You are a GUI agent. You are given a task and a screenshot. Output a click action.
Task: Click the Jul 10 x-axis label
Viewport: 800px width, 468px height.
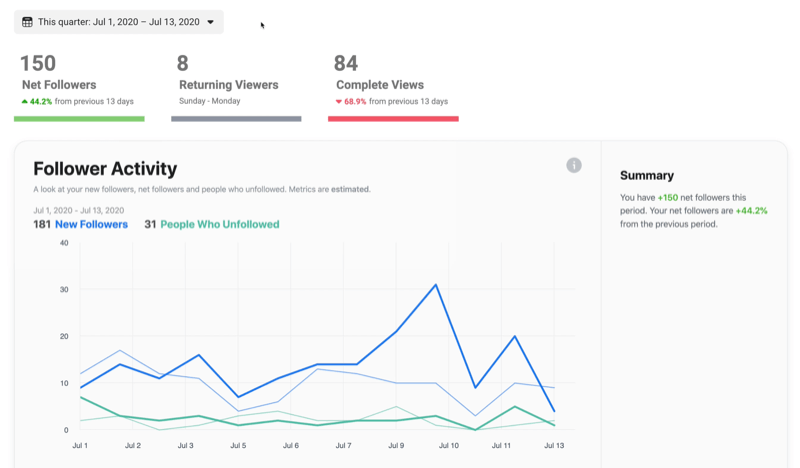click(x=449, y=446)
